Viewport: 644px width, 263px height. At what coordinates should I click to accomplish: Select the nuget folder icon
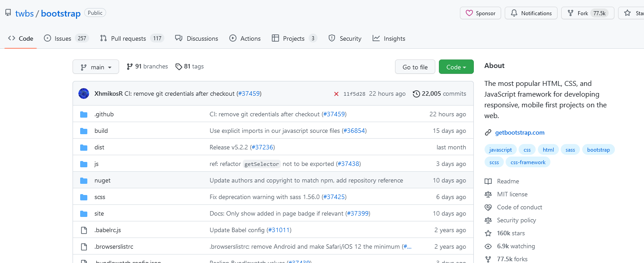84,180
